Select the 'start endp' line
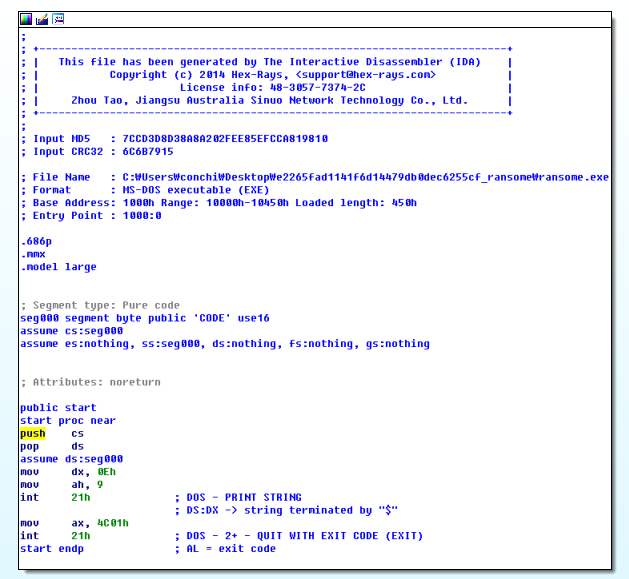This screenshot has height=579, width=629. click(51, 549)
